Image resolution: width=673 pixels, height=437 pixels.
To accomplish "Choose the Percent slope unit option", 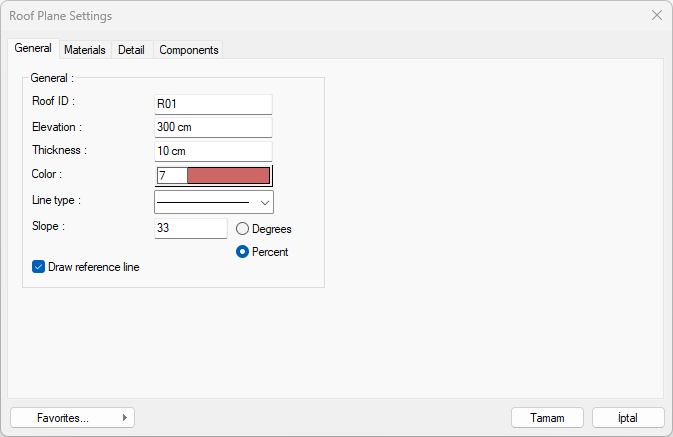I will coord(243,252).
